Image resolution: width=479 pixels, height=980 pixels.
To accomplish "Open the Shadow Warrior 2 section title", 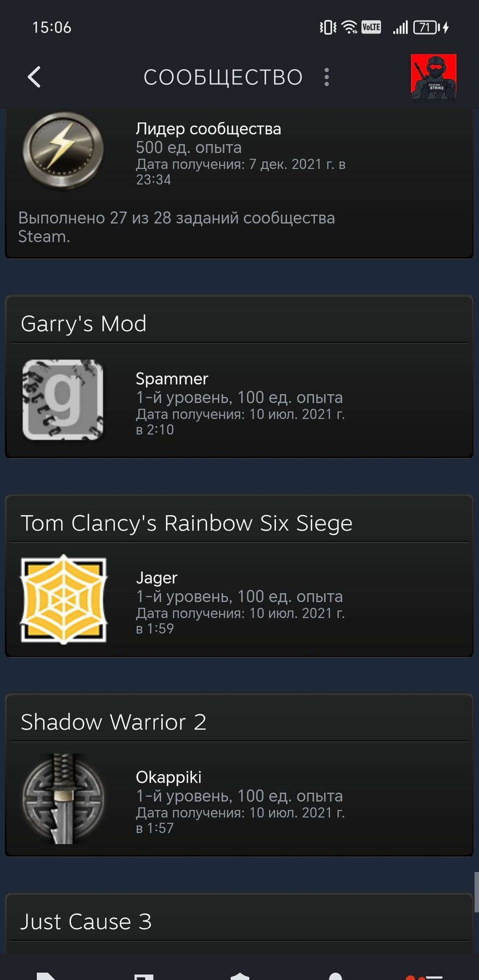I will [x=114, y=722].
